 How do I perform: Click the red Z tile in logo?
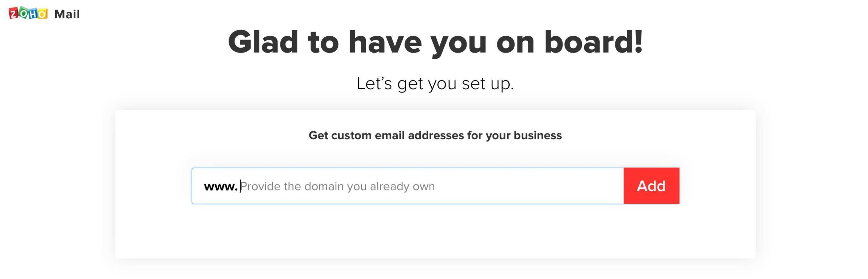pyautogui.click(x=14, y=14)
